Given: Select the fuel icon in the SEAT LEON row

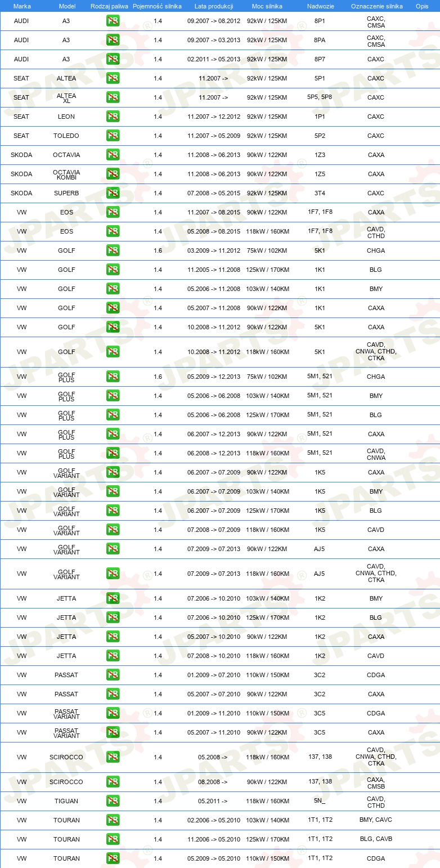Looking at the screenshot, I should coord(113,117).
